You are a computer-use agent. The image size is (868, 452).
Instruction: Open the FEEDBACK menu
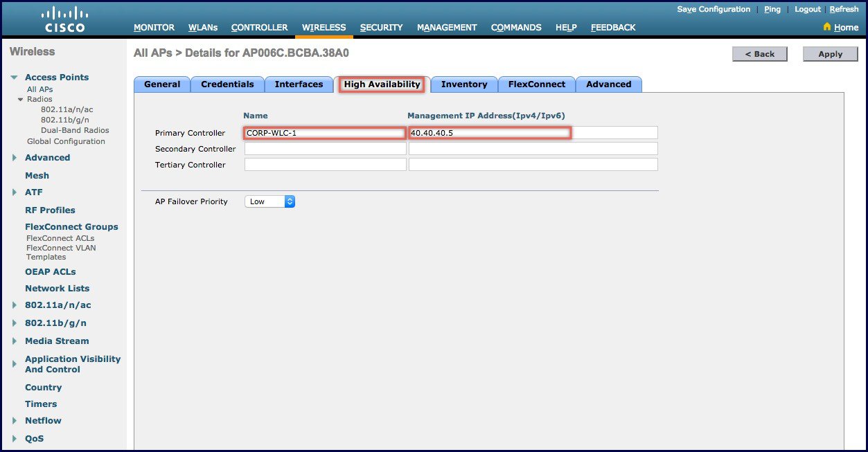[x=613, y=28]
